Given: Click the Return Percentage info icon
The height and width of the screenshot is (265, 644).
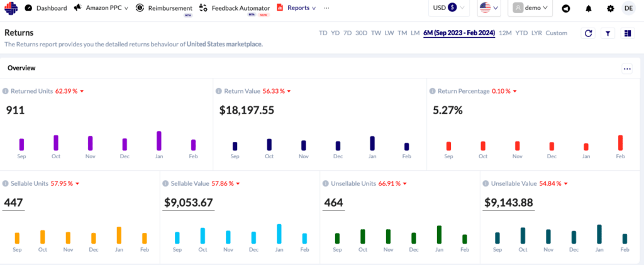Looking at the screenshot, I should [433, 92].
